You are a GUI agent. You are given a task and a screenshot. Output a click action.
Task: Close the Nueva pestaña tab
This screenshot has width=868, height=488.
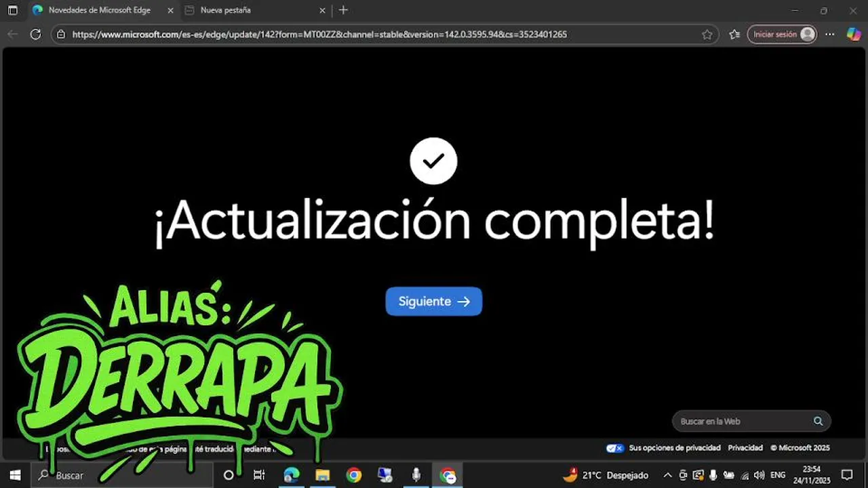pos(323,10)
